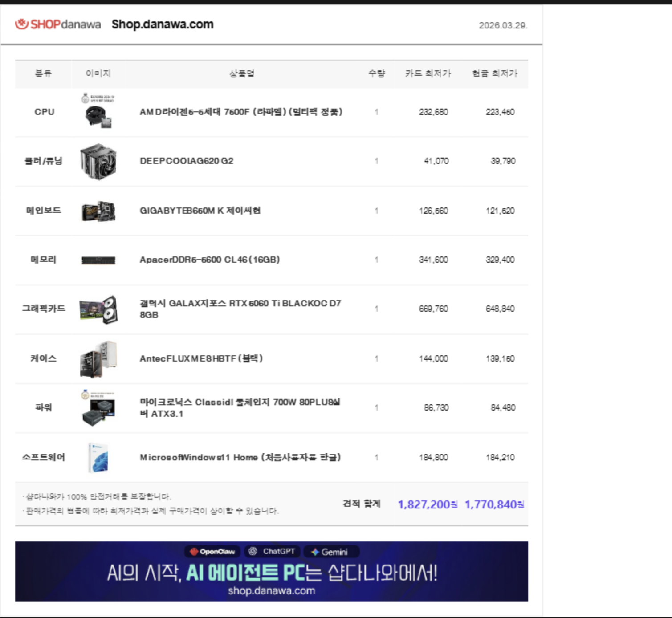Select case cash price 139,160

click(x=500, y=358)
